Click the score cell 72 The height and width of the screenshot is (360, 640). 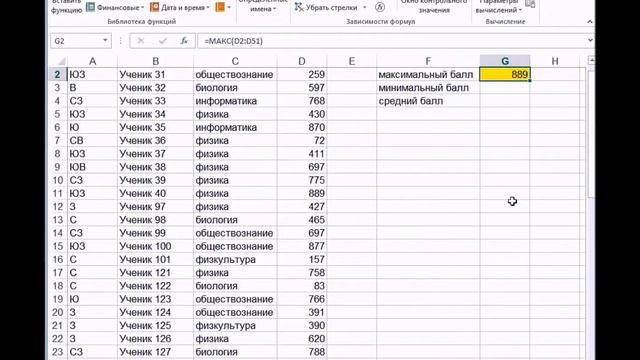click(302, 140)
